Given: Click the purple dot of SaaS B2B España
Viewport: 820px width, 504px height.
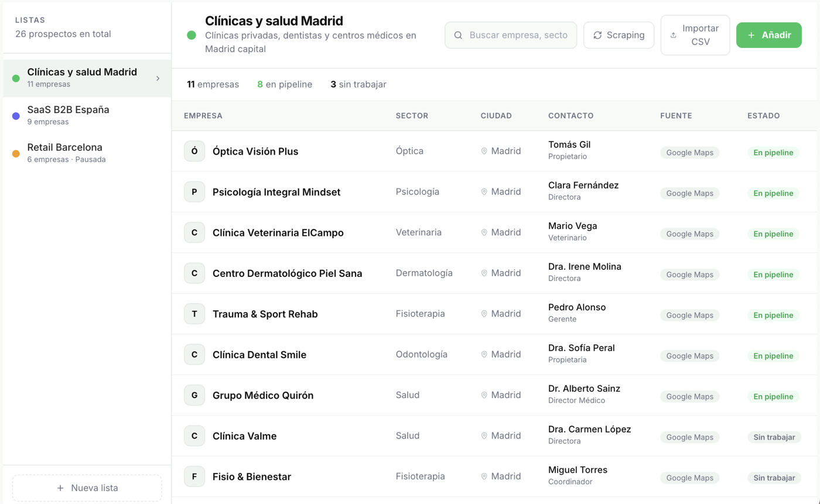Looking at the screenshot, I should (16, 116).
